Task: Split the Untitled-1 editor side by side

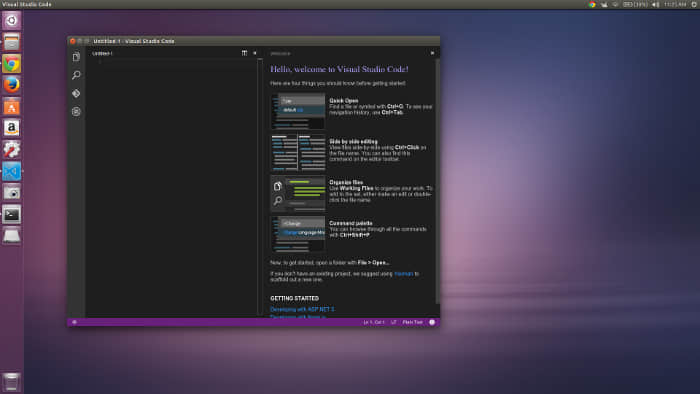Action: (244, 53)
